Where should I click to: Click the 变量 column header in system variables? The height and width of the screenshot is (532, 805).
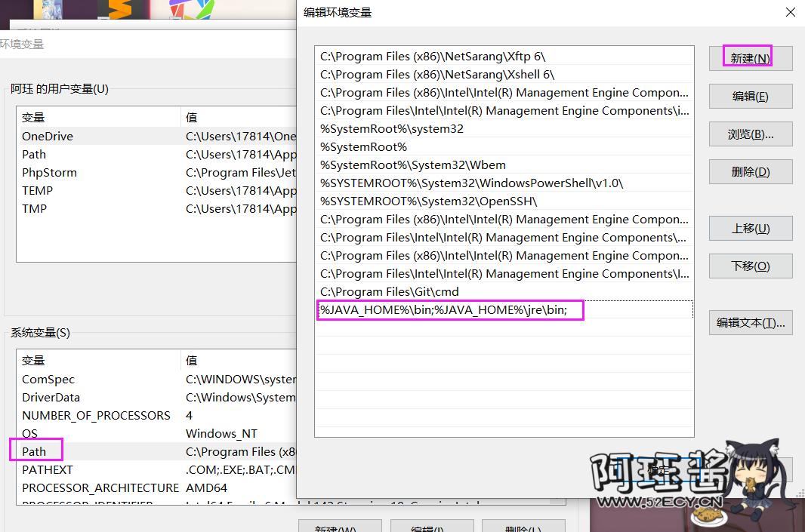(x=99, y=361)
